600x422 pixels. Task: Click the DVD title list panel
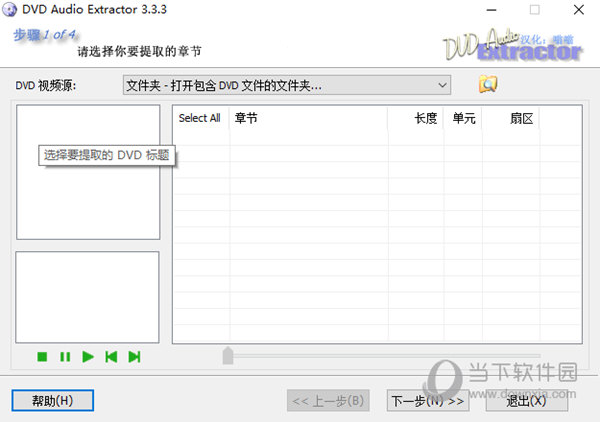click(x=88, y=172)
